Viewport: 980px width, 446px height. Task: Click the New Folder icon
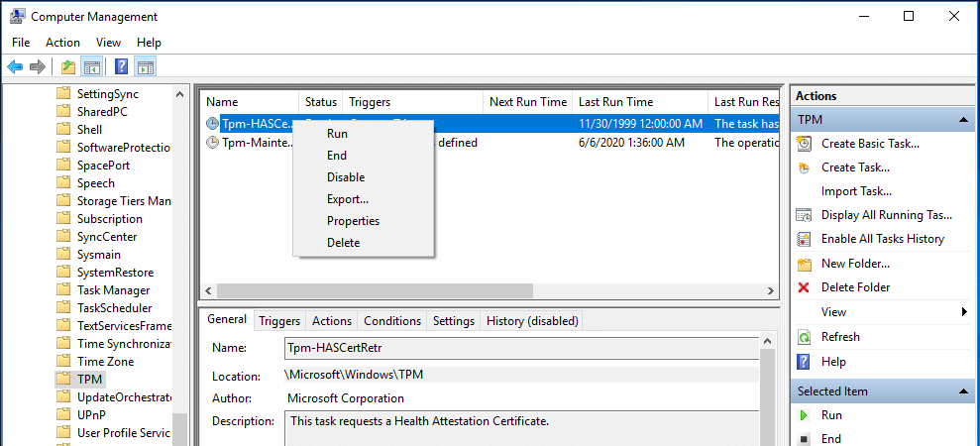(804, 264)
